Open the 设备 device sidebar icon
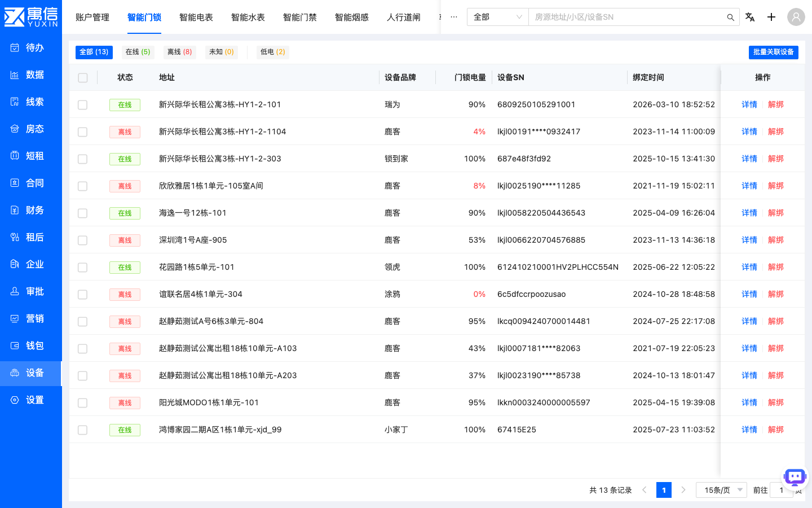This screenshot has height=508, width=812. (15, 373)
